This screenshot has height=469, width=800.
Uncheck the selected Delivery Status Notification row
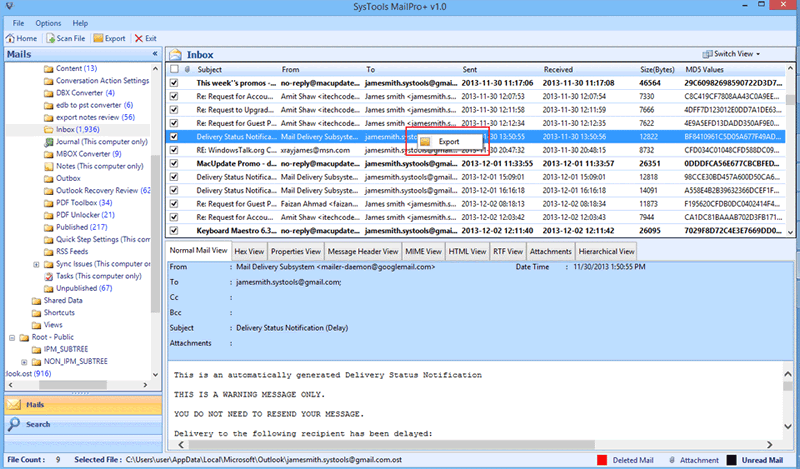(x=174, y=136)
